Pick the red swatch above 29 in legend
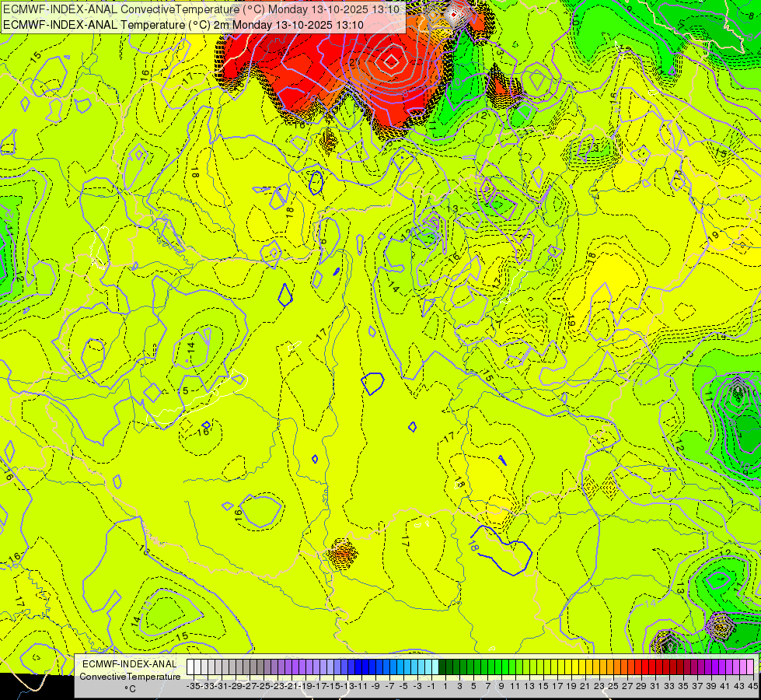This screenshot has width=761, height=700. [x=638, y=667]
